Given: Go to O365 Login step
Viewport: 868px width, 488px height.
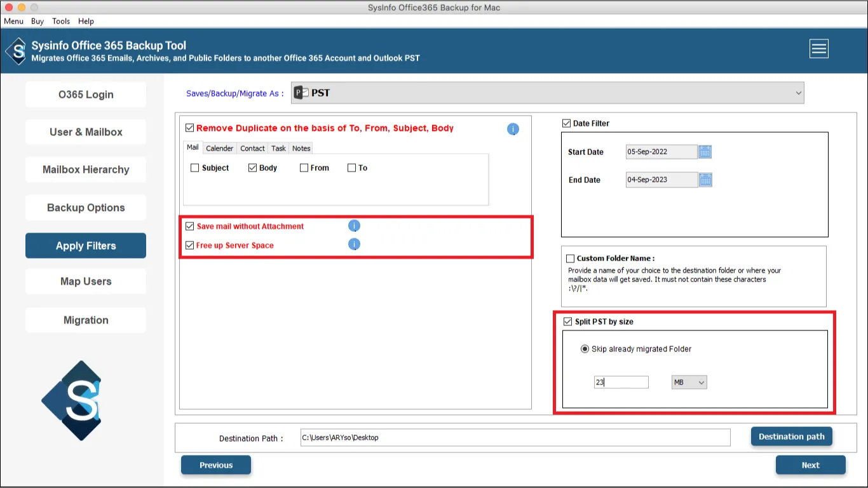Looking at the screenshot, I should (86, 95).
